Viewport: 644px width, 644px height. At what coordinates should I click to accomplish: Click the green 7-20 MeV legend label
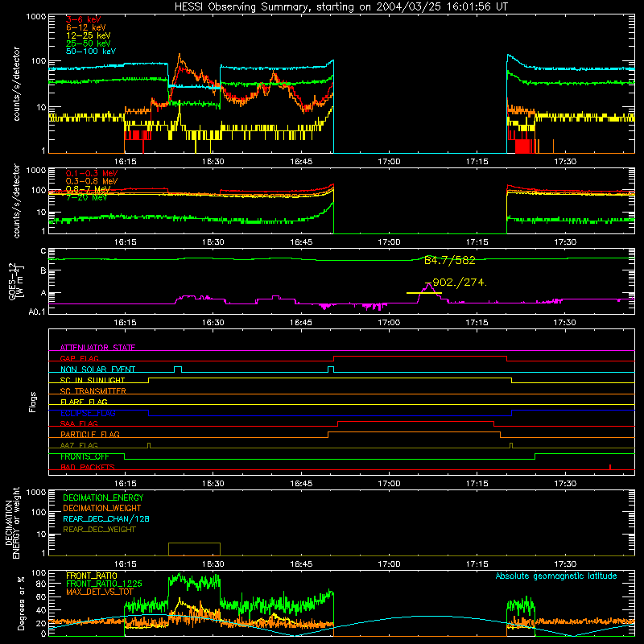click(x=87, y=197)
